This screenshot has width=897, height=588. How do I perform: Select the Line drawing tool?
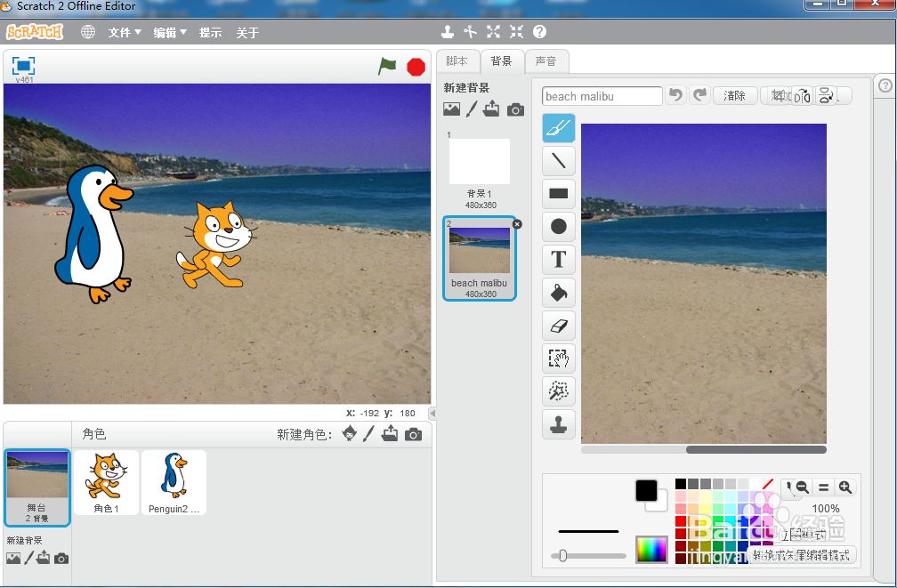[558, 161]
